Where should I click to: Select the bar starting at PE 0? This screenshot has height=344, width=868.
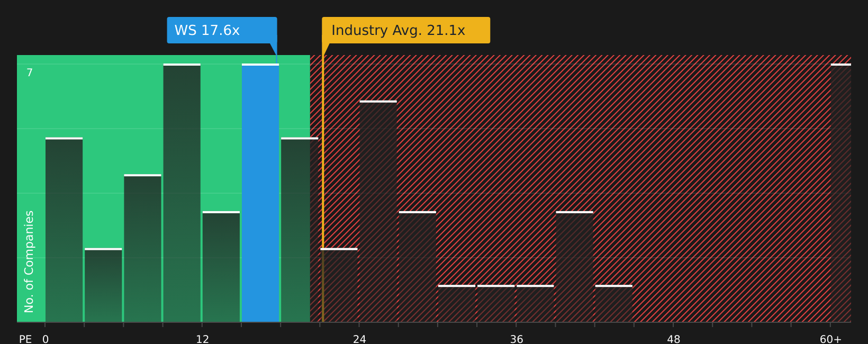tap(64, 230)
